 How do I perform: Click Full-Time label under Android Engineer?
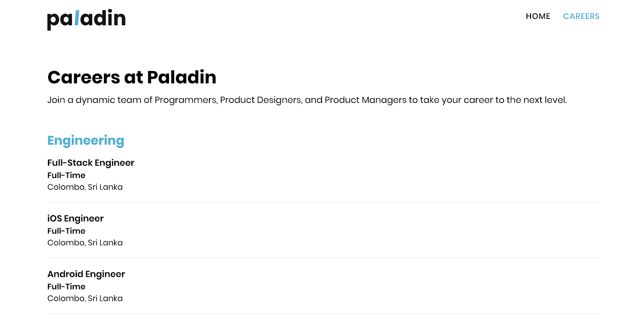(x=66, y=287)
